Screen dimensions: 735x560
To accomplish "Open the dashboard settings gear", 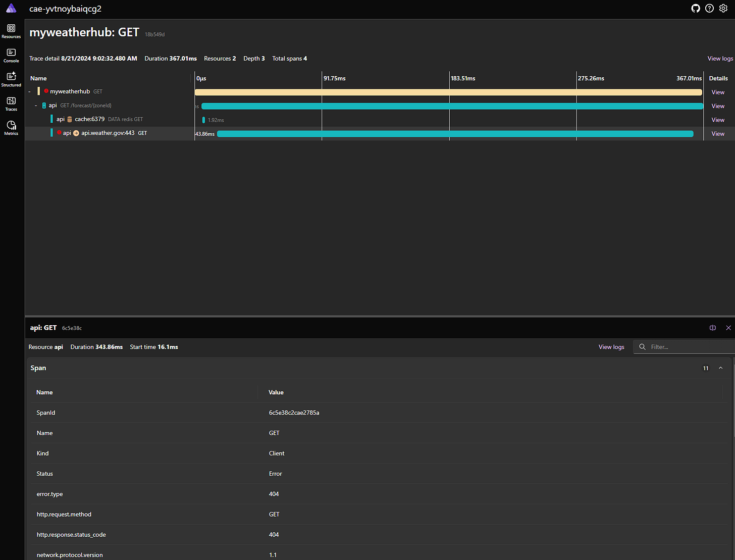I will click(x=723, y=8).
